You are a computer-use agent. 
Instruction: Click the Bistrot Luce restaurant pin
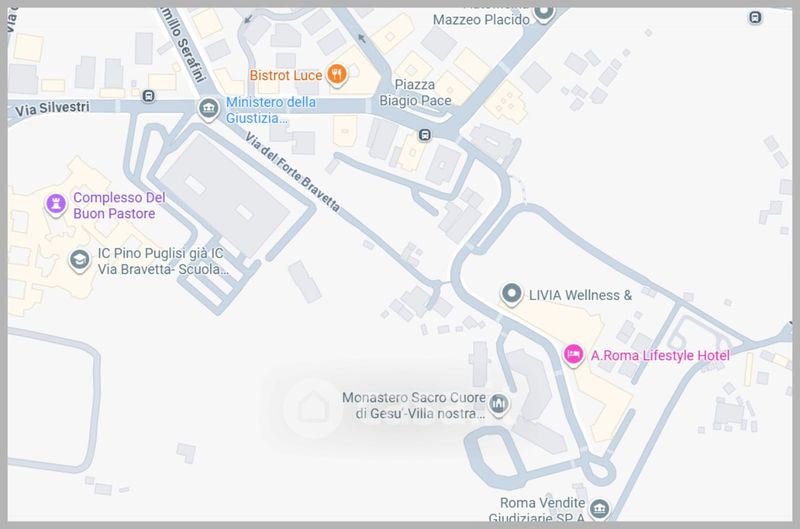click(x=336, y=75)
